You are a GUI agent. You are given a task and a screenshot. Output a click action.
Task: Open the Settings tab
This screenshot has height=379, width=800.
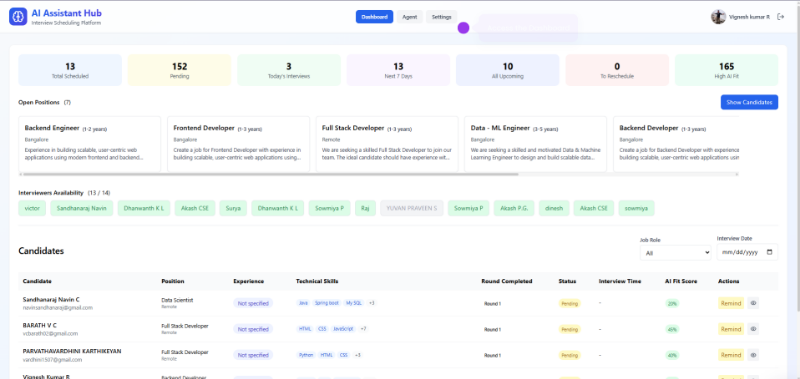[441, 17]
